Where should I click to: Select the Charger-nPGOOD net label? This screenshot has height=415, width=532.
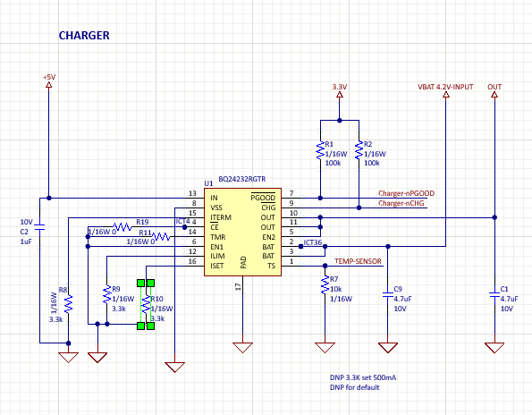[406, 193]
